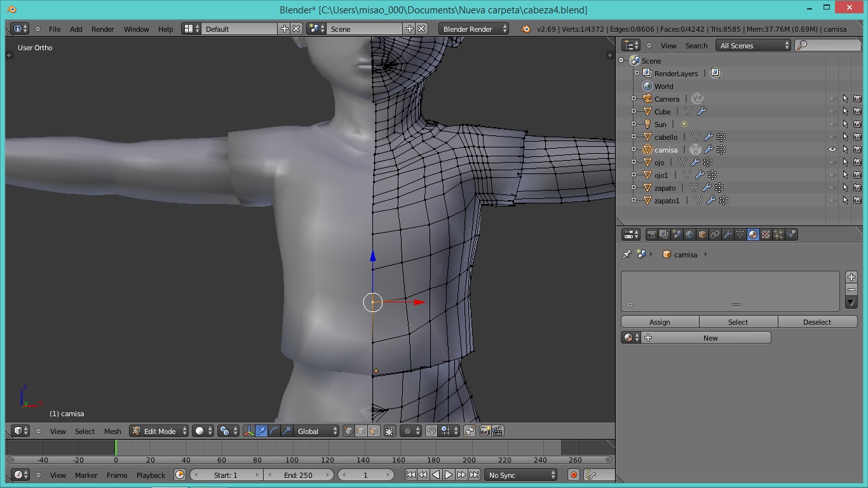Switch to the Particles properties tab
Viewport: 868px width, 488px height.
[x=778, y=234]
